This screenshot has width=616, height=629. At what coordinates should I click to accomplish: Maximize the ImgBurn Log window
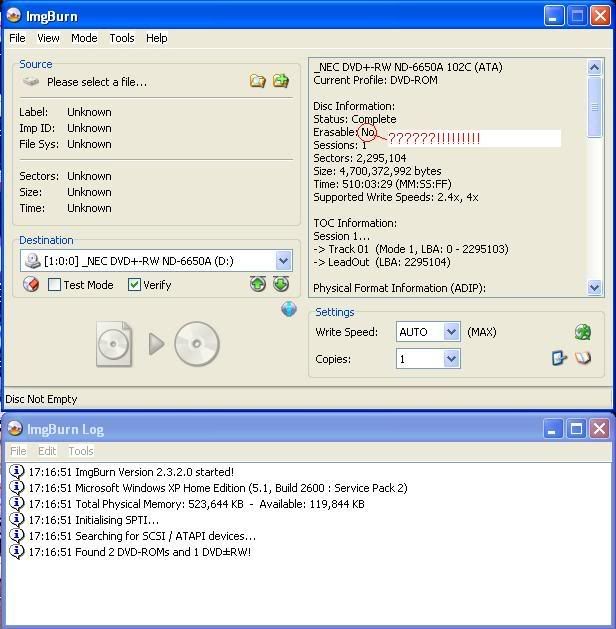pos(576,429)
